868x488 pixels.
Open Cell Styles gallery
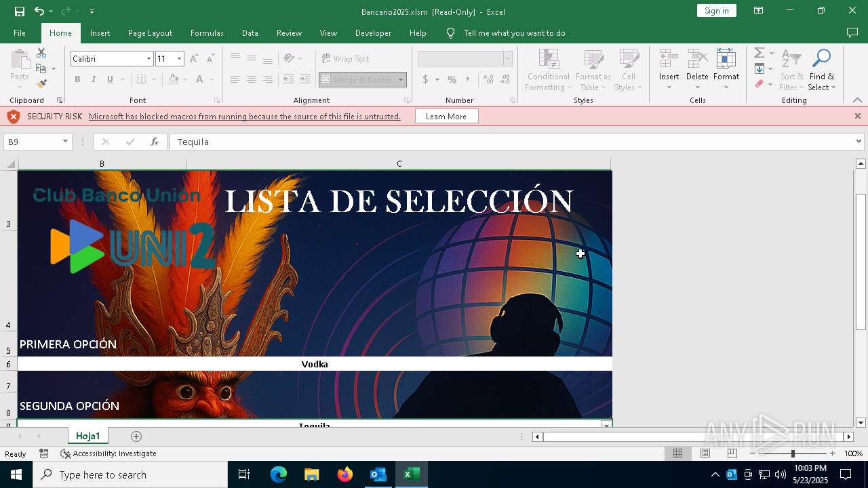(628, 70)
